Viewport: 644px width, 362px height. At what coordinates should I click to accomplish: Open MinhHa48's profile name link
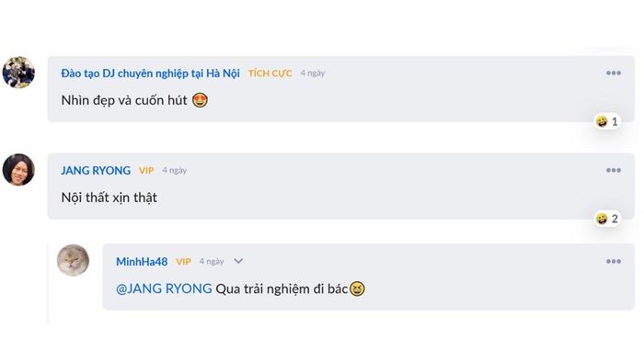point(142,262)
